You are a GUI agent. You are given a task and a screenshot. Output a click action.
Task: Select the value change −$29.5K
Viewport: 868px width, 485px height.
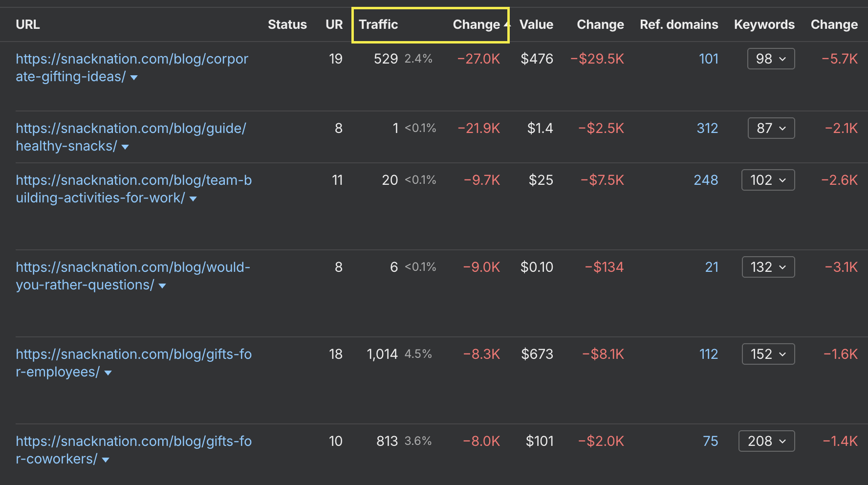point(597,59)
